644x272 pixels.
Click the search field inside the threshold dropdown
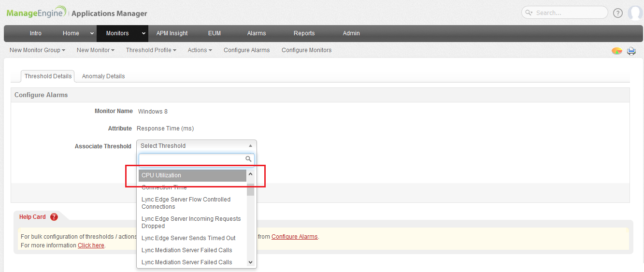[197, 159]
